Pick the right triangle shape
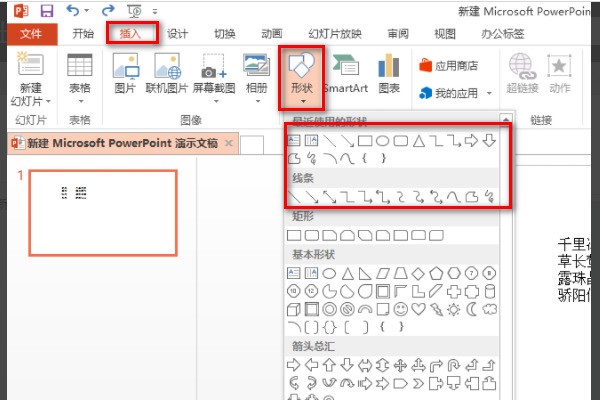The image size is (600, 400). [365, 273]
